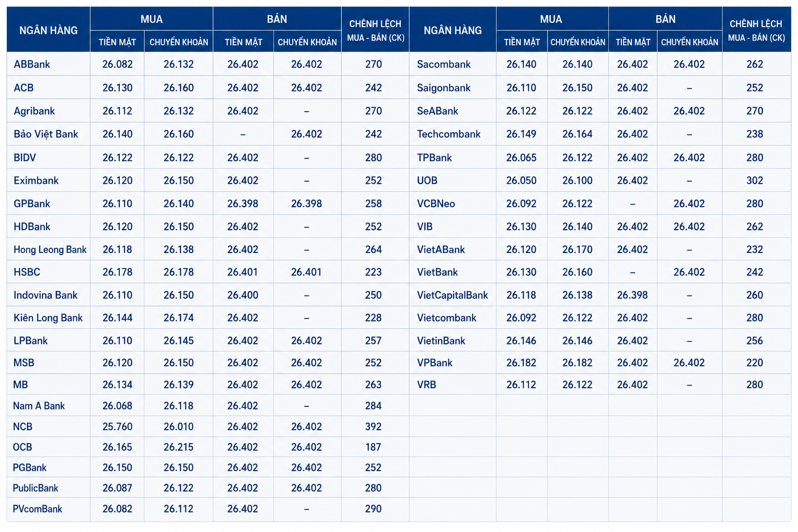Select the Bảo Việt Bank name
The image size is (798, 532).
point(46,134)
